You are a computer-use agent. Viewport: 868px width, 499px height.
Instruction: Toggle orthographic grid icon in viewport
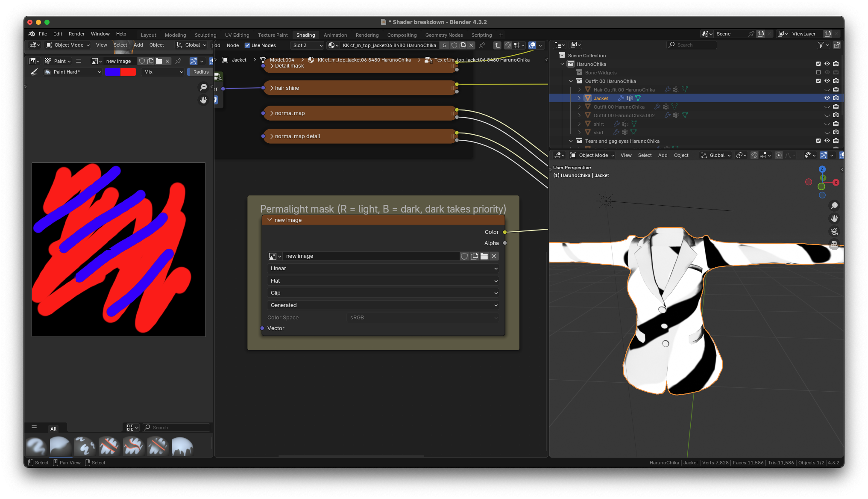pos(834,244)
